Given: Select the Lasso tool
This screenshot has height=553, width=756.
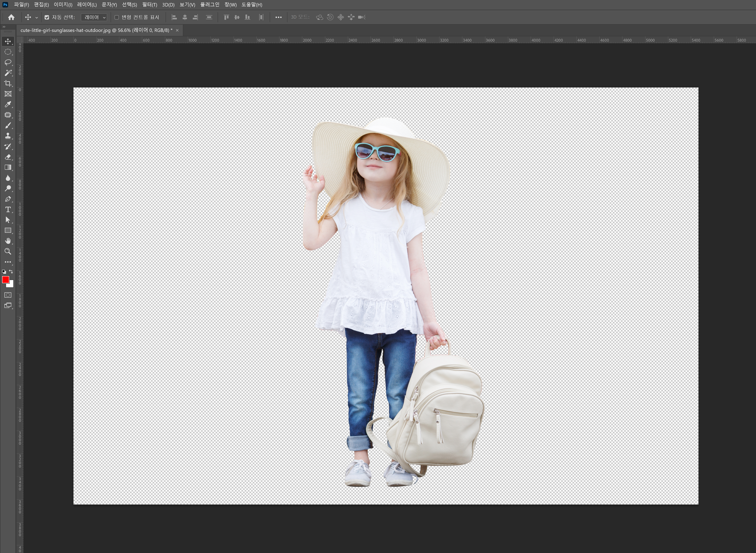Looking at the screenshot, I should coord(8,62).
